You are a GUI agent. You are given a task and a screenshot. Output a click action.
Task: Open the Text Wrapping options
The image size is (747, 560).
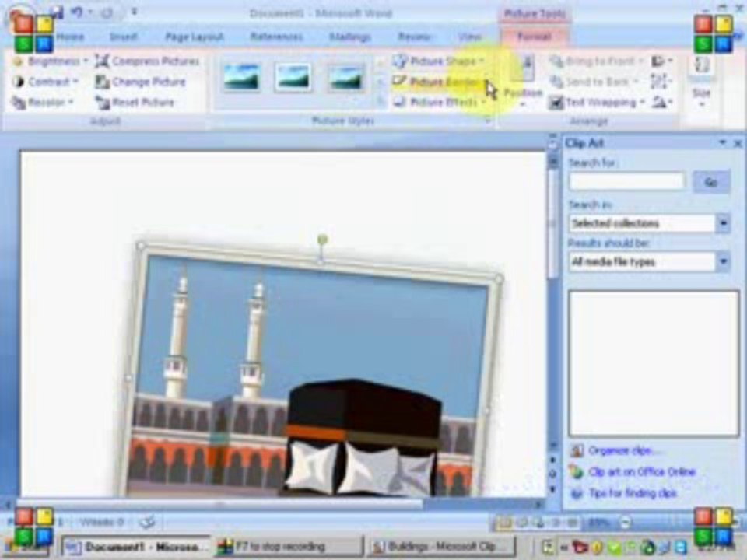pyautogui.click(x=597, y=103)
